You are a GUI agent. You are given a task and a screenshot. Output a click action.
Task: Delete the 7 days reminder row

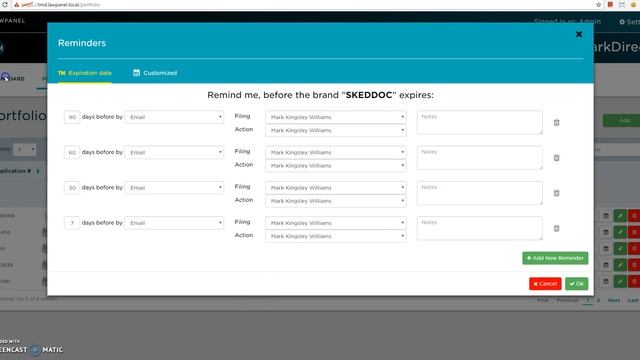[556, 228]
